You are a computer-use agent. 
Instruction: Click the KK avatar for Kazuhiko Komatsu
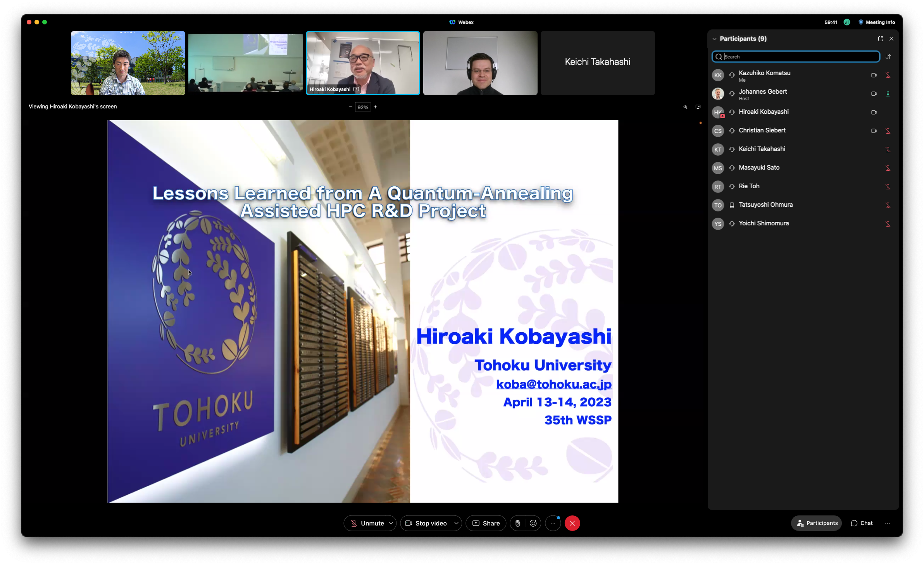[718, 75]
